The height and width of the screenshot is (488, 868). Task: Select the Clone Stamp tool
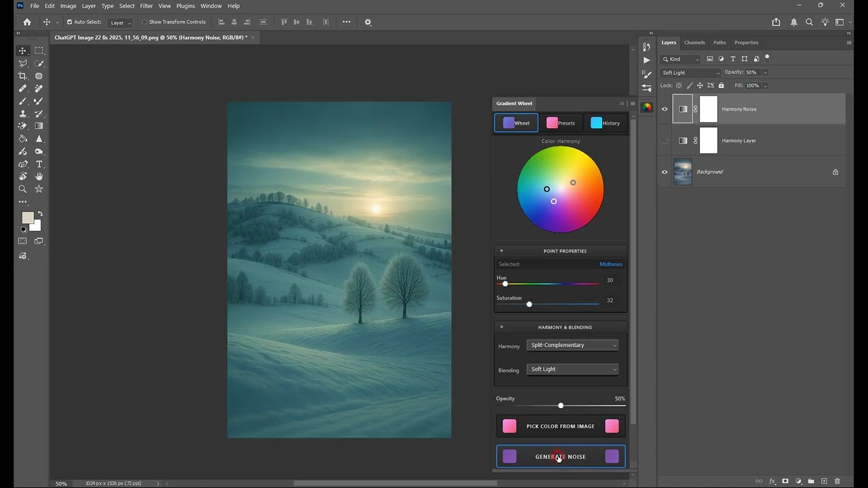(x=22, y=113)
